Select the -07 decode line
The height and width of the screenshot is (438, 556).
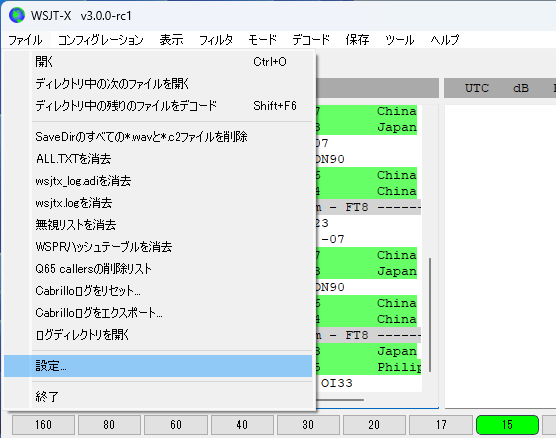(369, 239)
